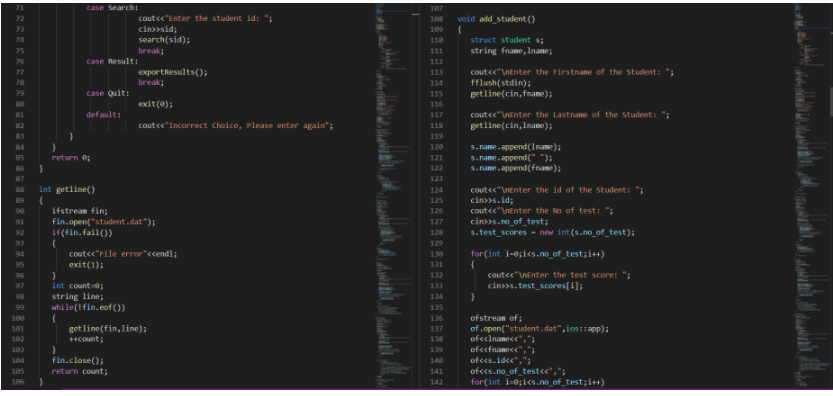The width and height of the screenshot is (833, 396).
Task: Click the 'Enter the Firstname of the Student' line
Action: pyautogui.click(x=572, y=72)
